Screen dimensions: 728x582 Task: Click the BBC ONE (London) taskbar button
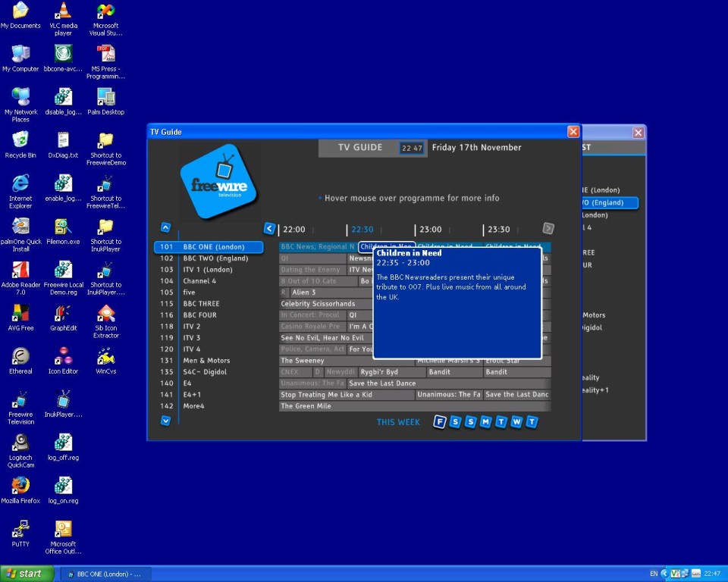click(105, 574)
